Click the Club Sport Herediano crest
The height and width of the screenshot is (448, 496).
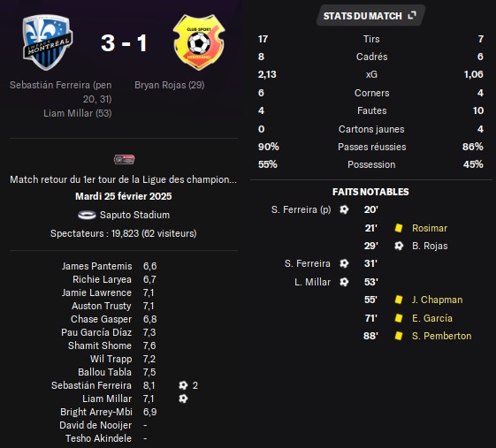pyautogui.click(x=199, y=42)
